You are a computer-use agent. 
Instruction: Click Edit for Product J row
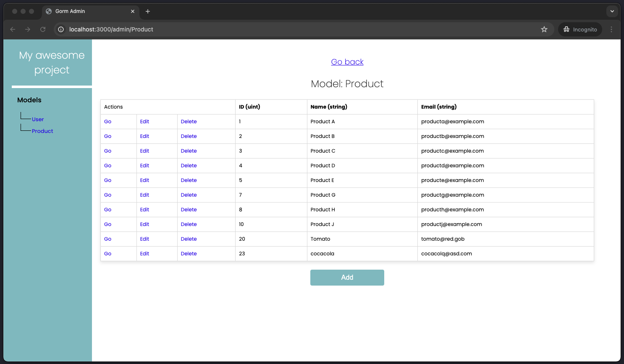coord(144,224)
